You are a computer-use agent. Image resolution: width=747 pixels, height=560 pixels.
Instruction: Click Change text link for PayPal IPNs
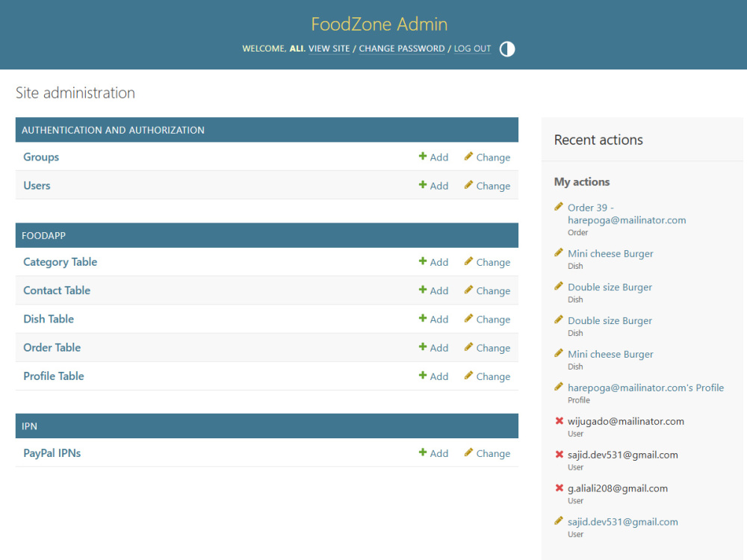[x=493, y=453]
